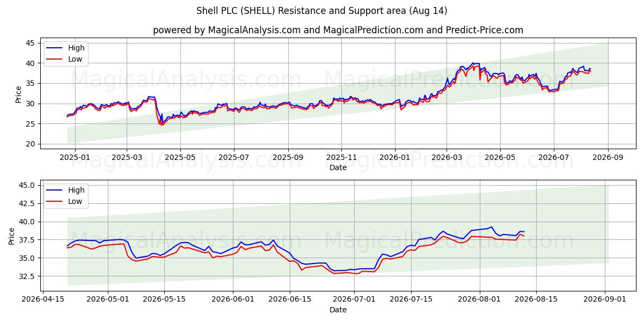644x322 pixels.
Task: Click the 'Date' axis label under the bottom chart
Action: [x=338, y=310]
